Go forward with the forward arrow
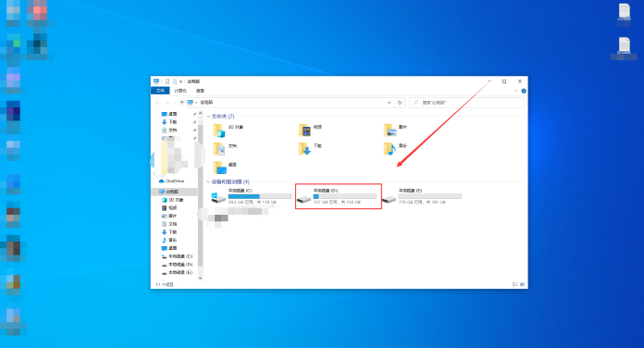The width and height of the screenshot is (644, 348). tap(167, 103)
